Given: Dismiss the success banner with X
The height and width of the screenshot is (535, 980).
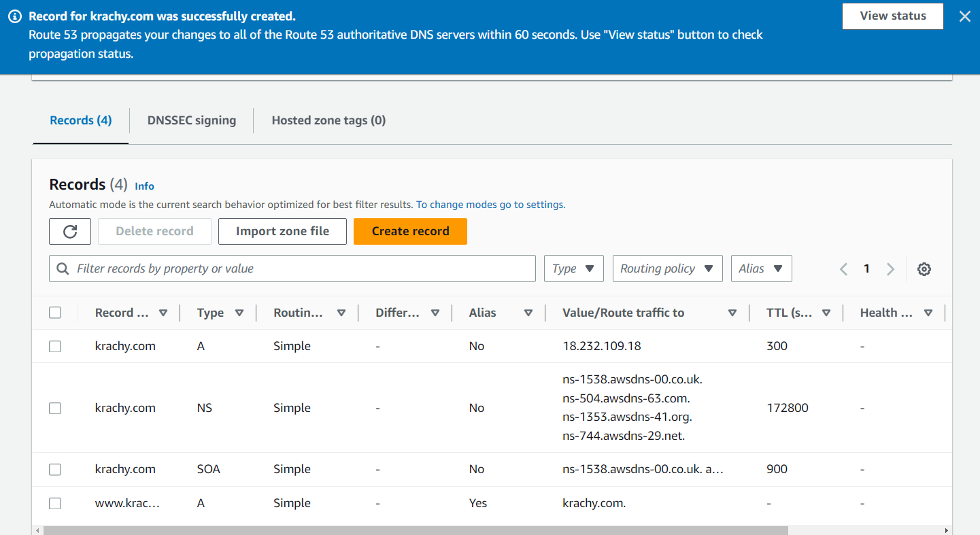Looking at the screenshot, I should (x=964, y=16).
